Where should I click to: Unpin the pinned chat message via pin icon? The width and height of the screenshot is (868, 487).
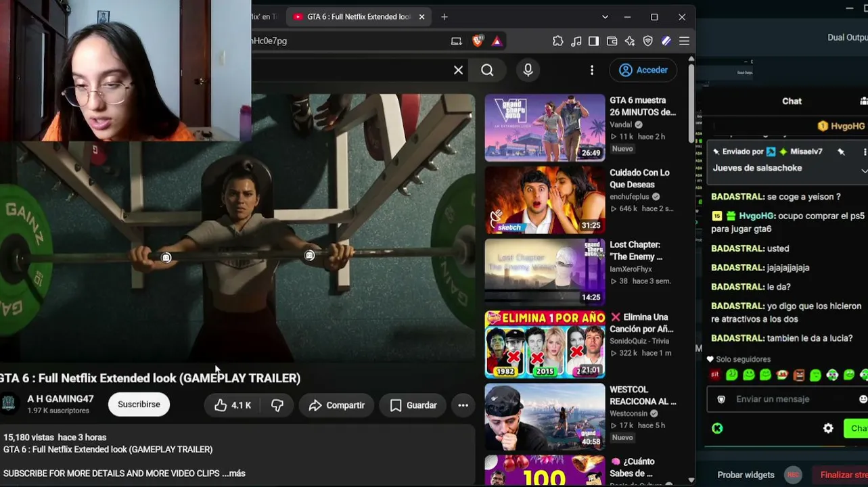[x=841, y=152]
